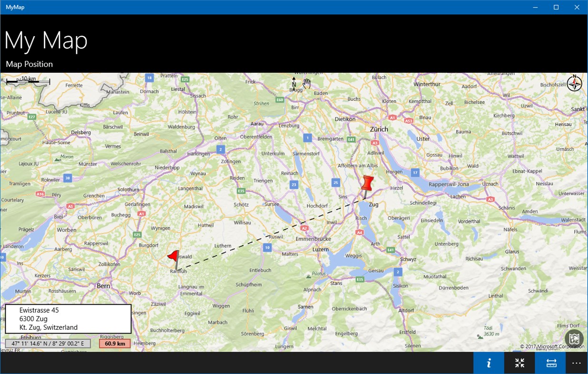Click the fit-to-markers arrows icon

point(519,363)
